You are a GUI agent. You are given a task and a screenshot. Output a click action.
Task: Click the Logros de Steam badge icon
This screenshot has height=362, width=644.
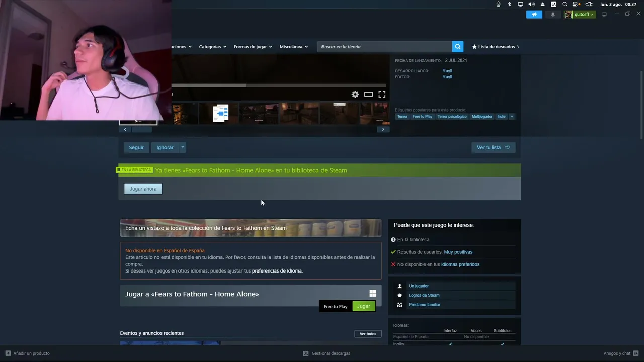(x=400, y=295)
